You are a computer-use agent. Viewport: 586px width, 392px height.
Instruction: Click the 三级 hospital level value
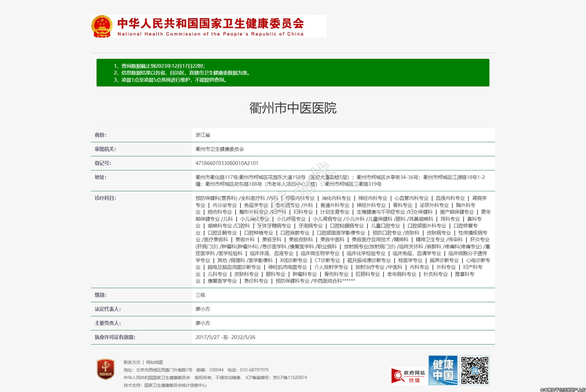pyautogui.click(x=200, y=295)
